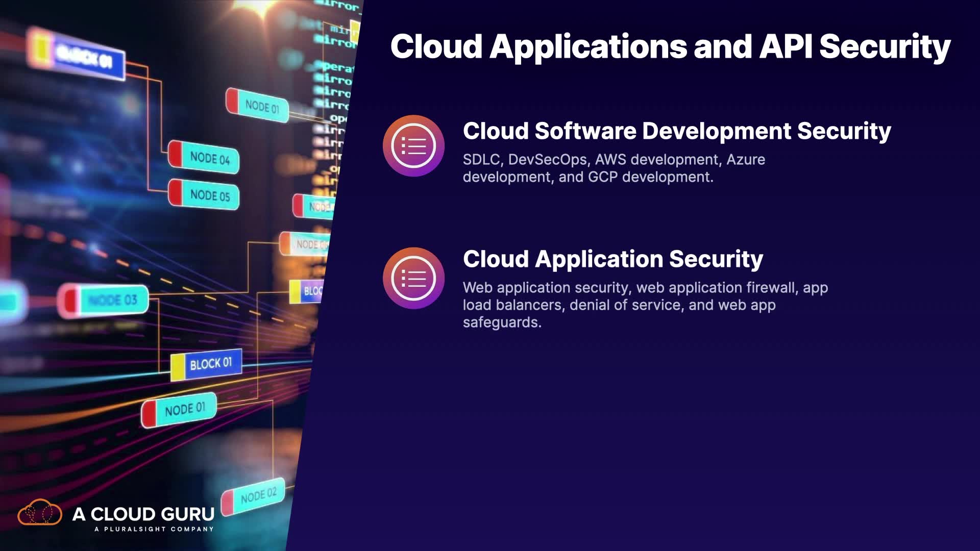Click the NODE 02 label near bottom
Viewport: 980px width, 551px height.
pos(258,495)
